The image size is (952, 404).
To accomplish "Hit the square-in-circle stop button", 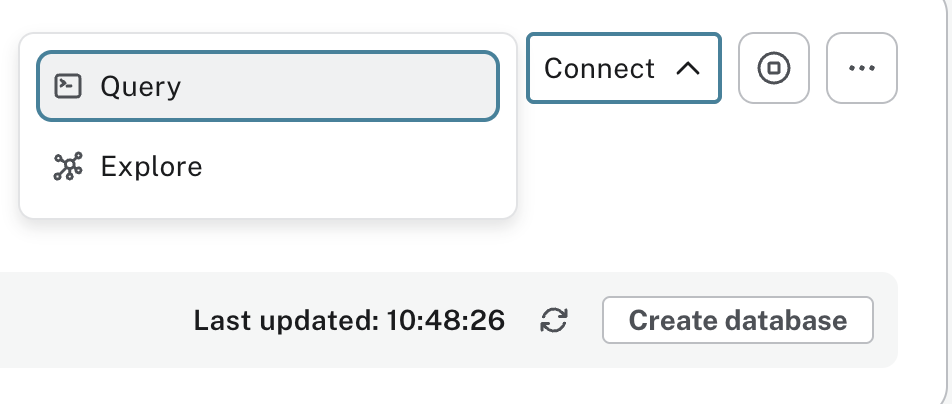I will 774,68.
